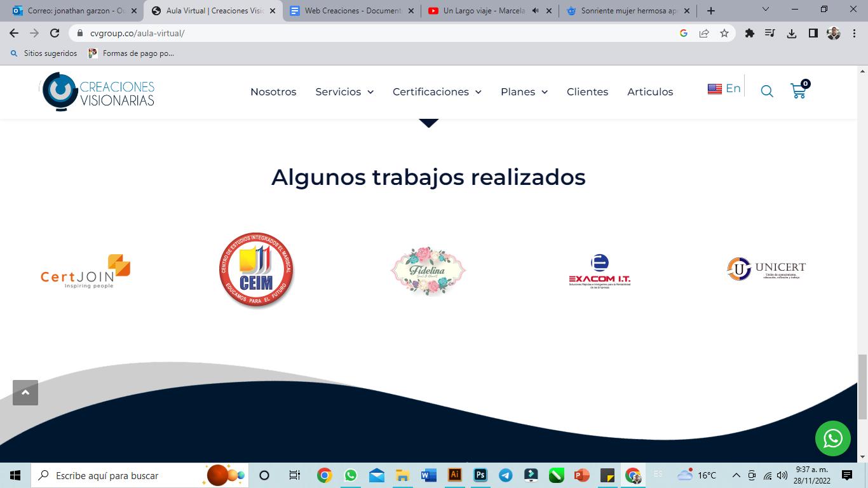Expand the Planes dropdown menu

pyautogui.click(x=524, y=91)
